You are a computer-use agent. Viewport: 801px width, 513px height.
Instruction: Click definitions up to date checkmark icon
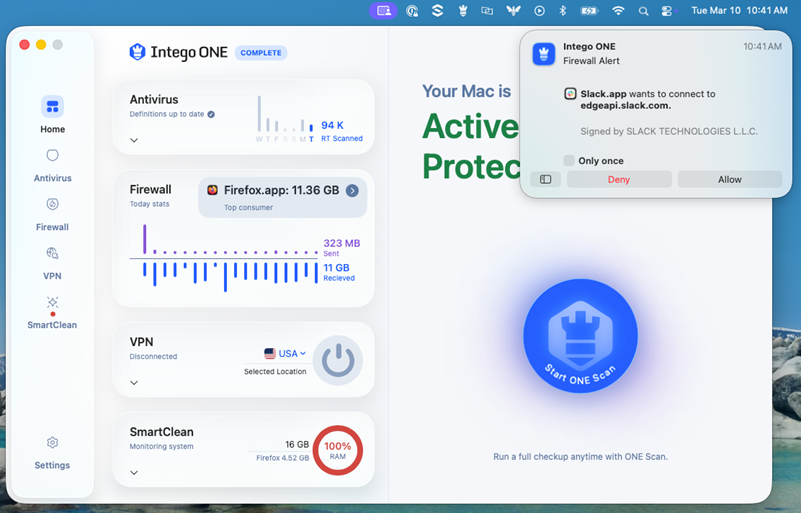click(211, 114)
